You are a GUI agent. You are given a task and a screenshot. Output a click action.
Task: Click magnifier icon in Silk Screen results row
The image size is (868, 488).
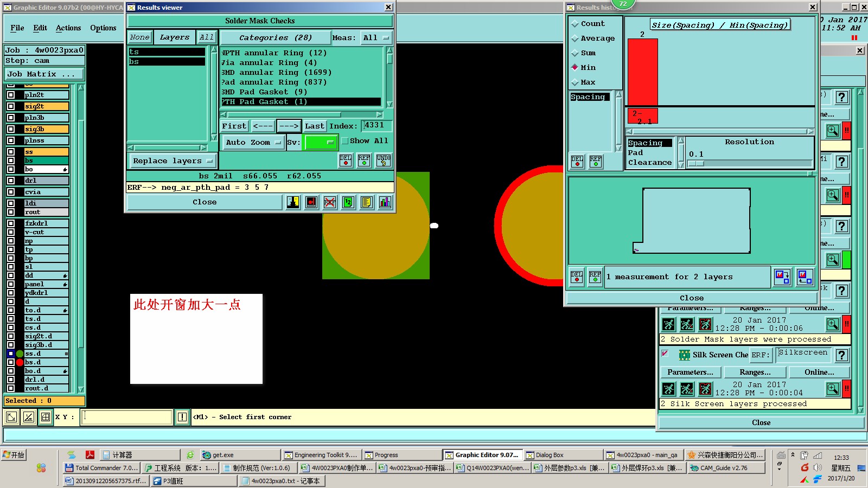point(833,389)
